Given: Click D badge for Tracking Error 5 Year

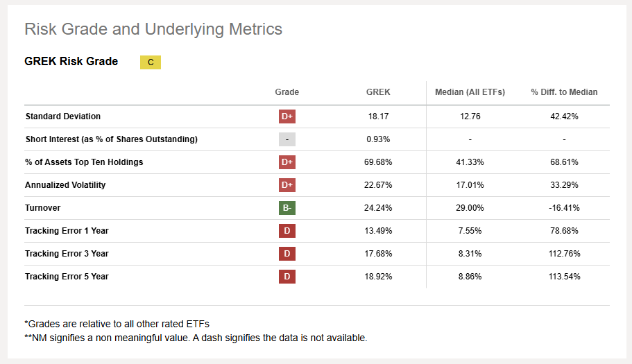Looking at the screenshot, I should (287, 277).
